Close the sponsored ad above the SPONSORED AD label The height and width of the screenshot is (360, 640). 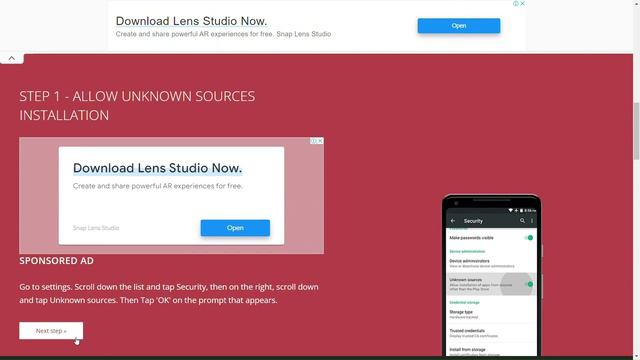pyautogui.click(x=320, y=141)
